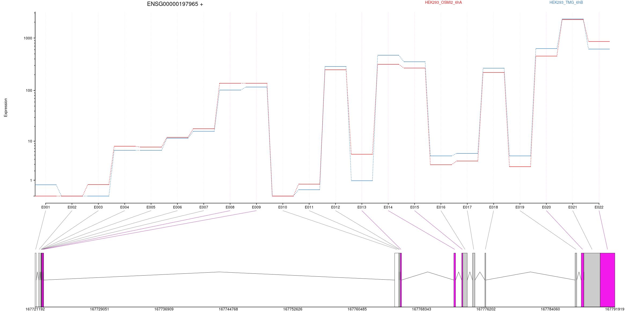
Task: Click genomic coordinate 167791919
Action: 615,309
